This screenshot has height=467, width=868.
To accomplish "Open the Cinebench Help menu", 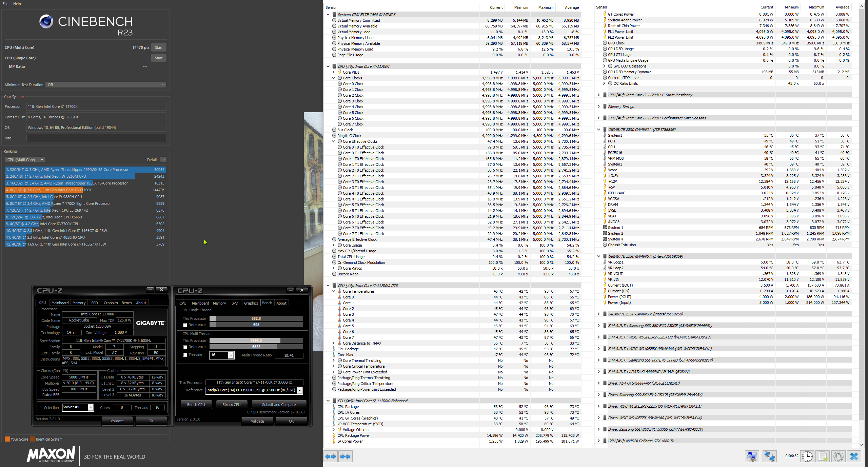I will pos(17,4).
